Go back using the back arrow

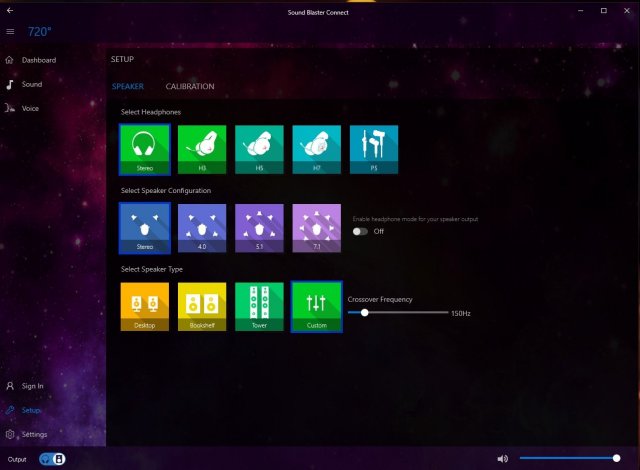(x=10, y=10)
